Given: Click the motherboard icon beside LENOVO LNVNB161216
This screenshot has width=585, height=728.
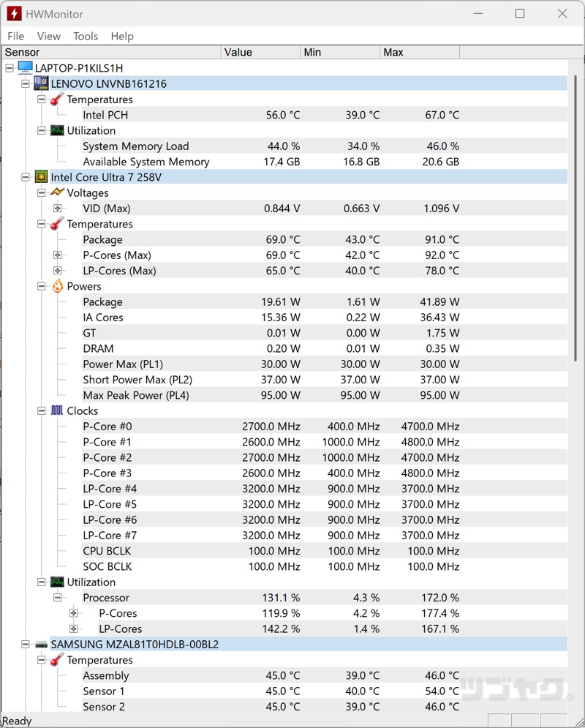Looking at the screenshot, I should (41, 83).
